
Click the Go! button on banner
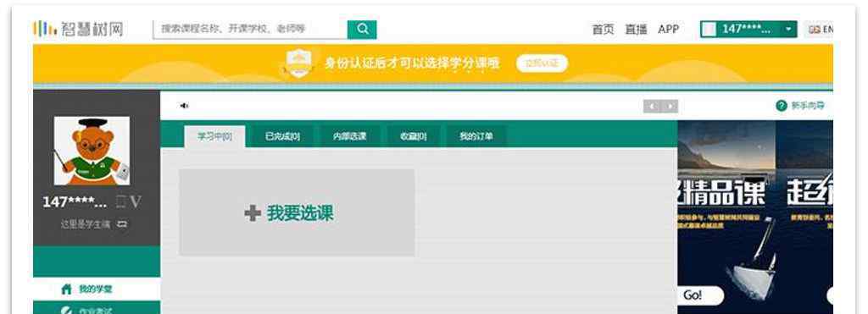click(700, 295)
